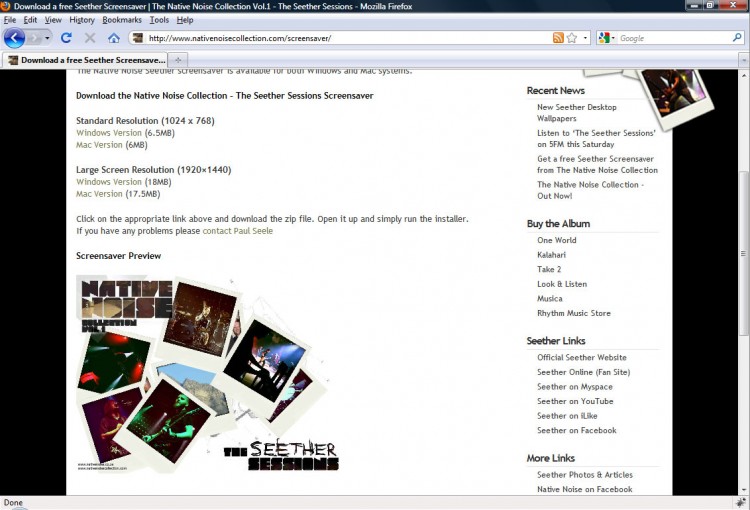Open The Native Noise Collection - Out Now! link
750x510 pixels.
coord(590,190)
